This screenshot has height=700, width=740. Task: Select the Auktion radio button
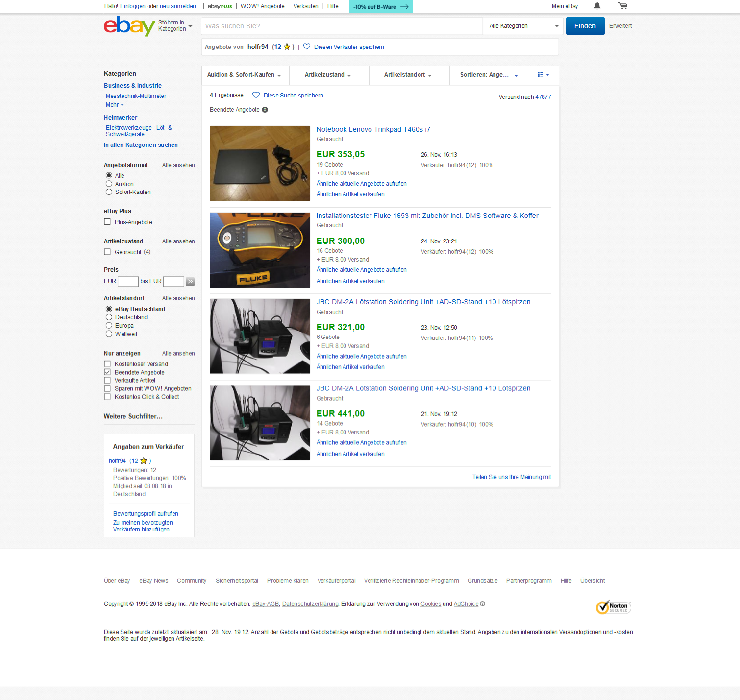click(109, 184)
